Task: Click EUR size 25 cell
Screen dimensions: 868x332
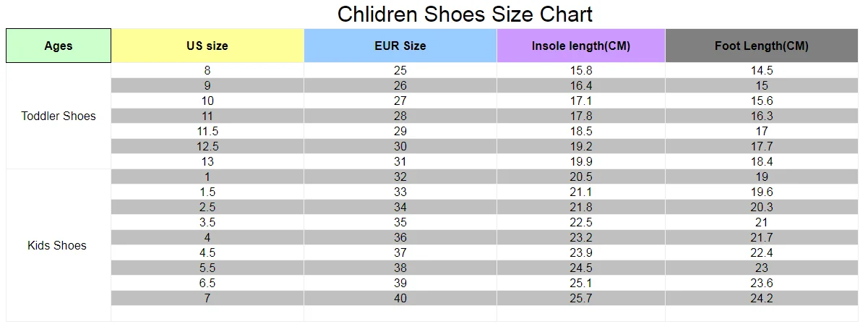Action: coord(400,71)
